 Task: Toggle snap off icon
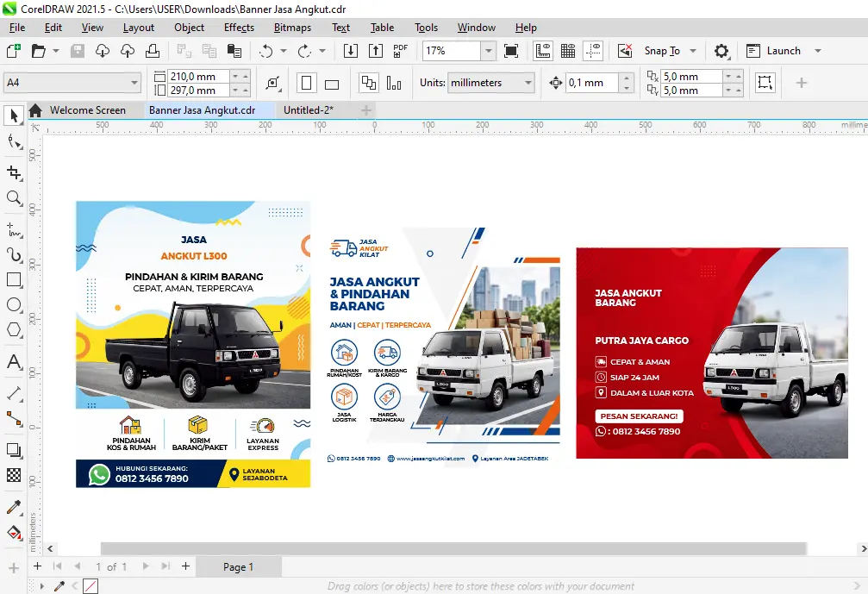[x=624, y=51]
